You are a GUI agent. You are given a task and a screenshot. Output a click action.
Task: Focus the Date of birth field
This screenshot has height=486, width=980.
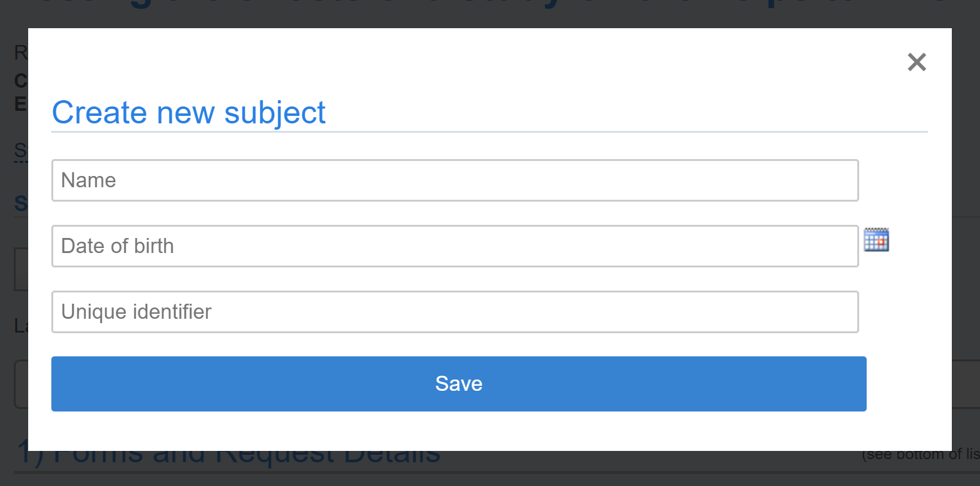455,246
